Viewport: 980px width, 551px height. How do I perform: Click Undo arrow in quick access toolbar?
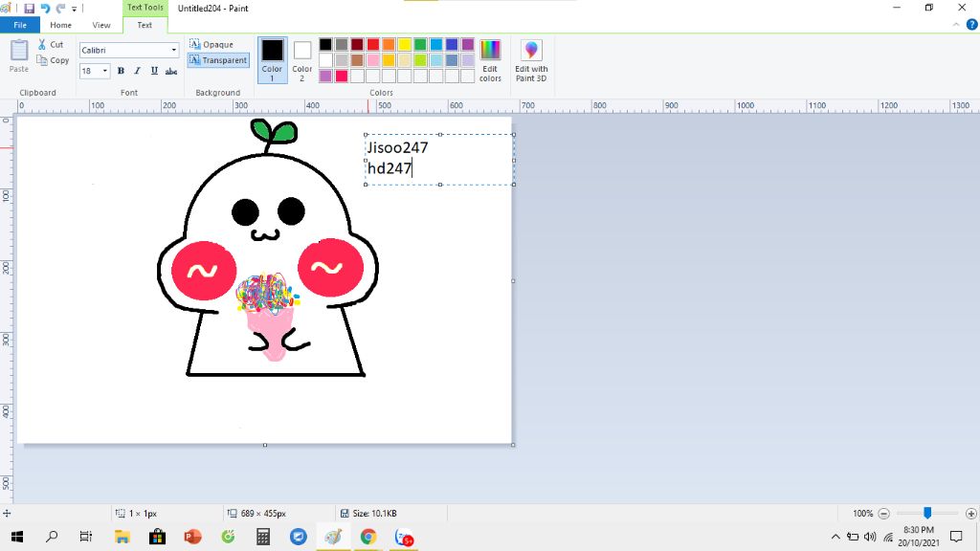coord(45,8)
